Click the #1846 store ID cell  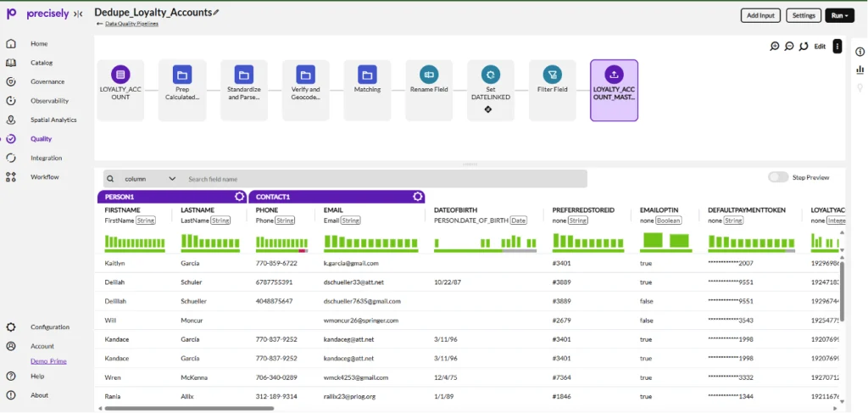(x=561, y=396)
